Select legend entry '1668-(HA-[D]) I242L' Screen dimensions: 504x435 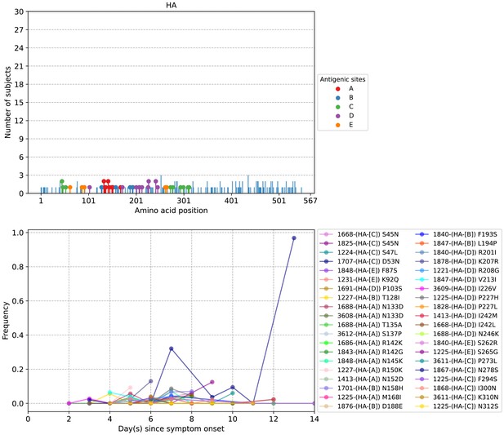click(456, 325)
